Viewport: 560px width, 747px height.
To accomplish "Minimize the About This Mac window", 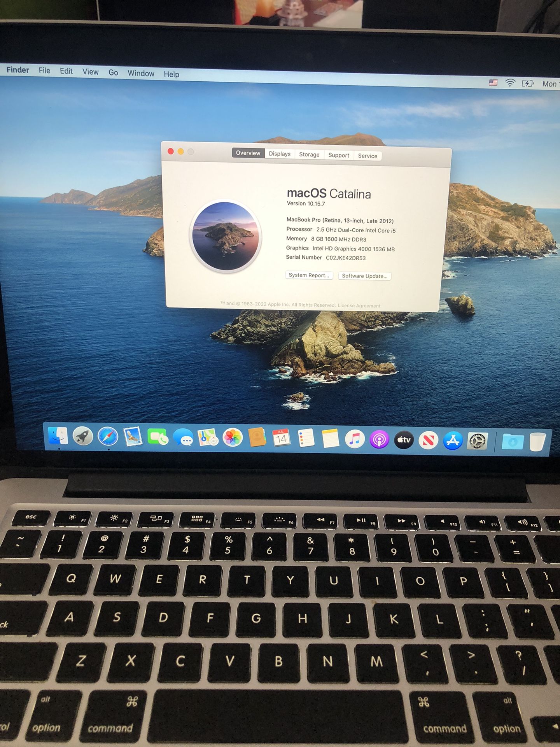I will (180, 151).
